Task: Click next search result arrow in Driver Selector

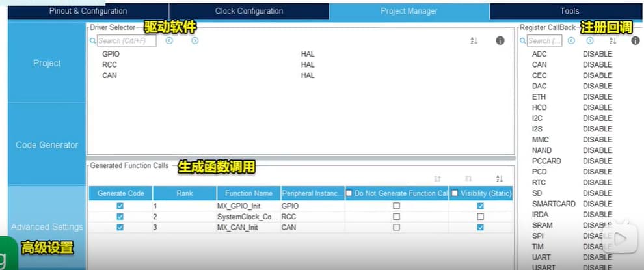Action: (x=195, y=41)
